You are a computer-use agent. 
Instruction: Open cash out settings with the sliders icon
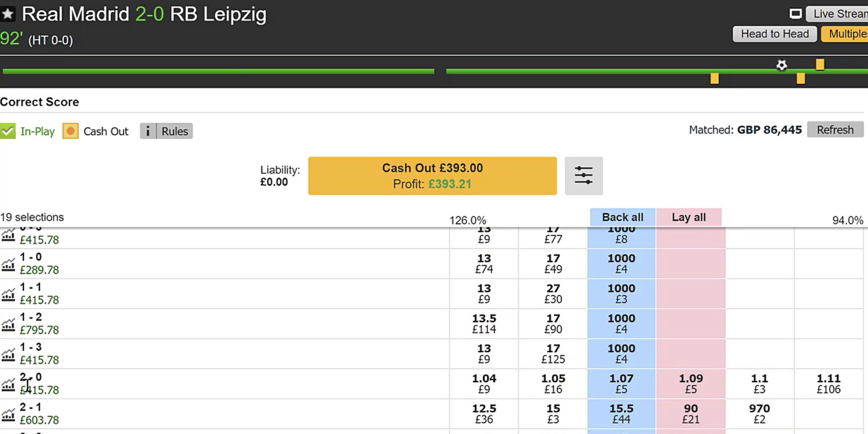(x=584, y=175)
